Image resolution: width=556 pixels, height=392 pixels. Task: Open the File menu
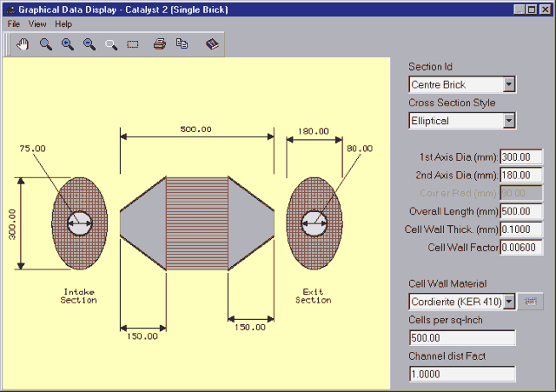click(14, 24)
